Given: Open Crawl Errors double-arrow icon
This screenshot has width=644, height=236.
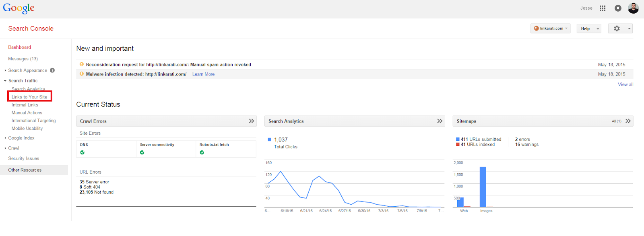Looking at the screenshot, I should point(252,121).
